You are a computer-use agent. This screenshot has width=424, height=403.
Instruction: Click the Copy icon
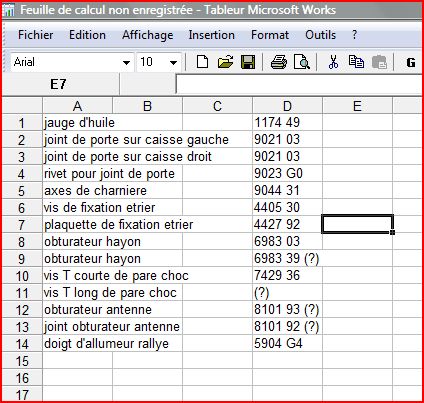(356, 62)
